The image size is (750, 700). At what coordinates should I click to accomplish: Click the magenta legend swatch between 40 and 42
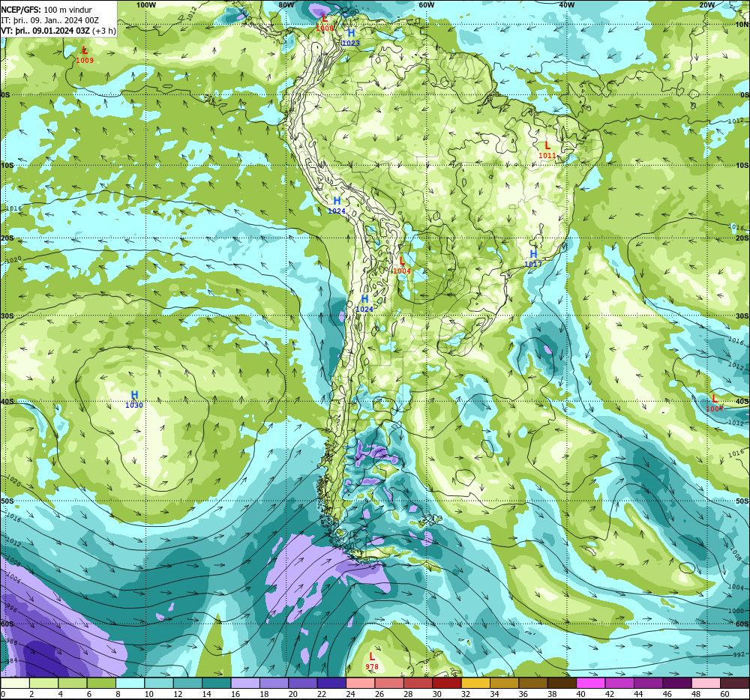[x=591, y=683]
